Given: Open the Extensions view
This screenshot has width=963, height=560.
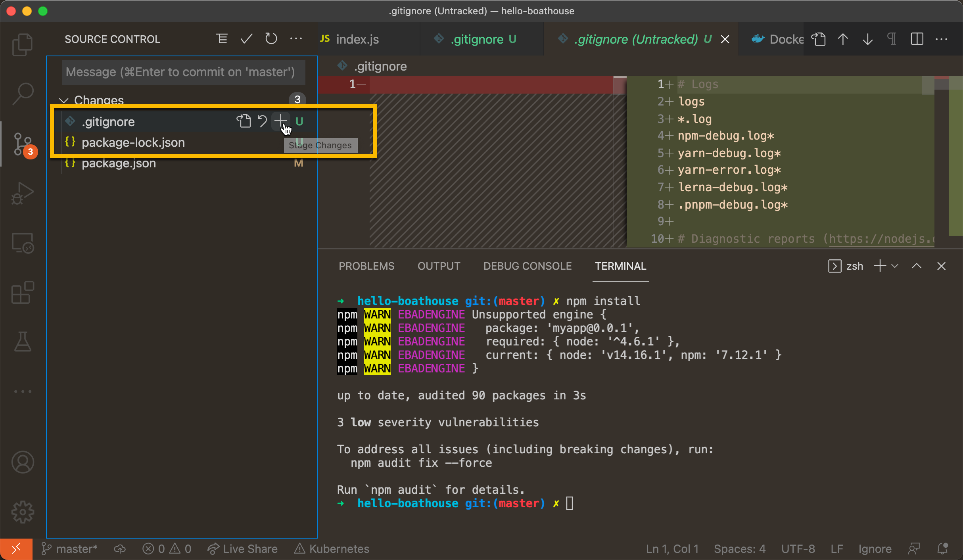Looking at the screenshot, I should click(x=23, y=293).
